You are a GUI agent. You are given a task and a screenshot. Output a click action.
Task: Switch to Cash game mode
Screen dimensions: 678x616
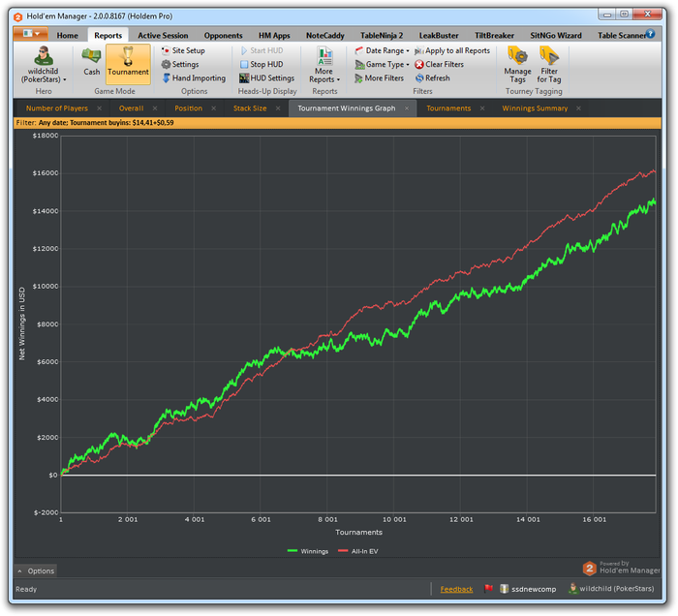tap(92, 62)
